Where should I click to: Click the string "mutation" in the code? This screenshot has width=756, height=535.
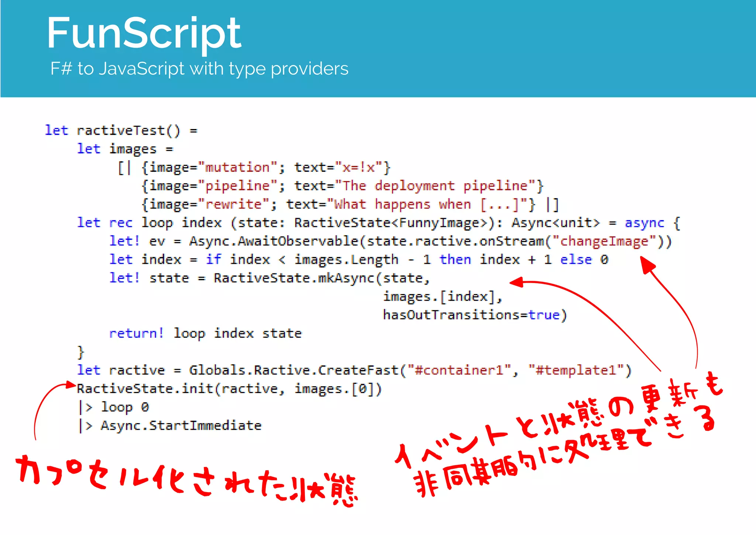pyautogui.click(x=238, y=167)
